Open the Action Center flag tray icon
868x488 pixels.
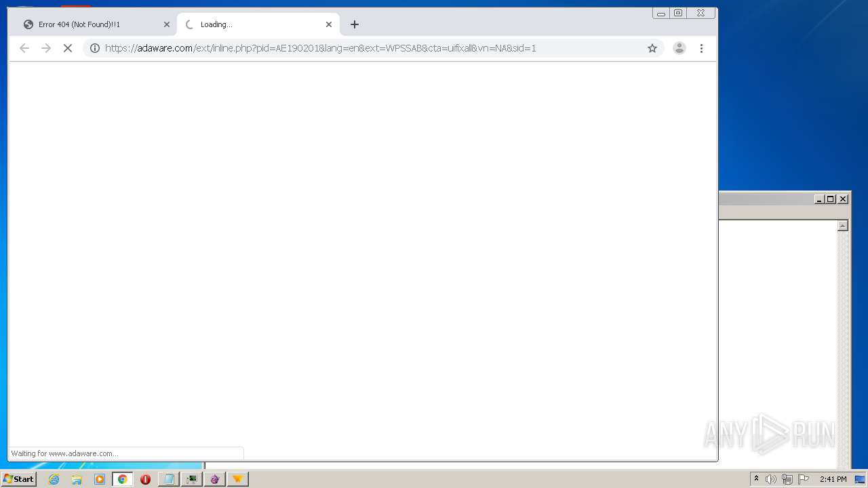tap(804, 479)
